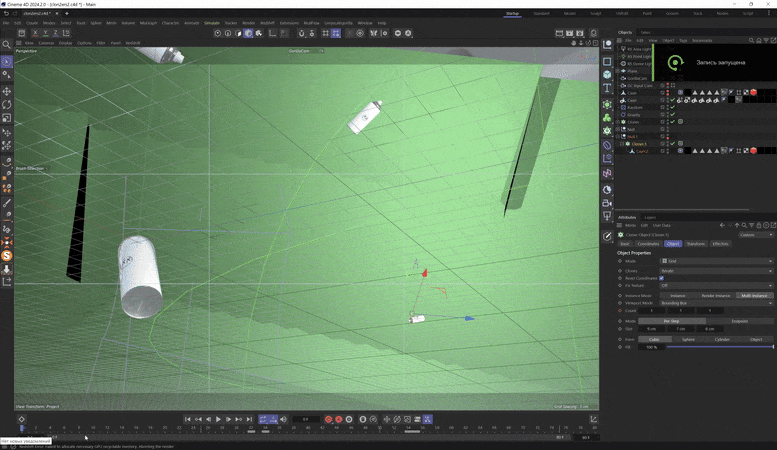The height and width of the screenshot is (450, 777).
Task: Click the Render View icon in top toolbar
Action: [559, 33]
